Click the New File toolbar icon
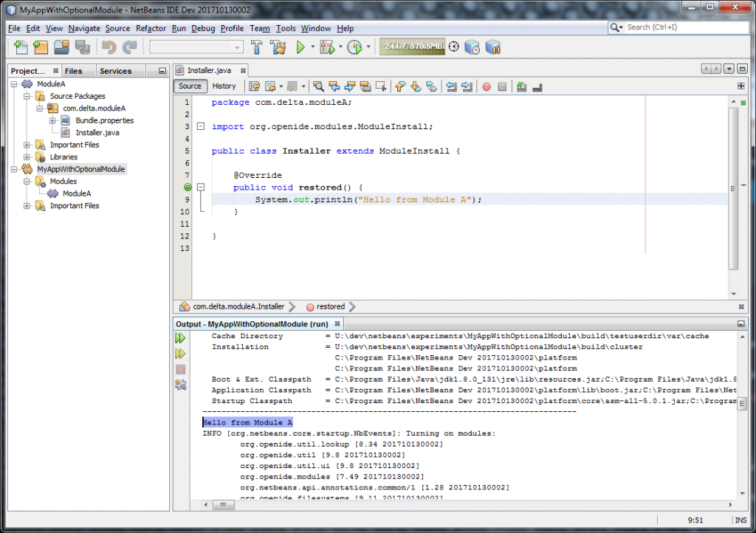 (x=21, y=47)
